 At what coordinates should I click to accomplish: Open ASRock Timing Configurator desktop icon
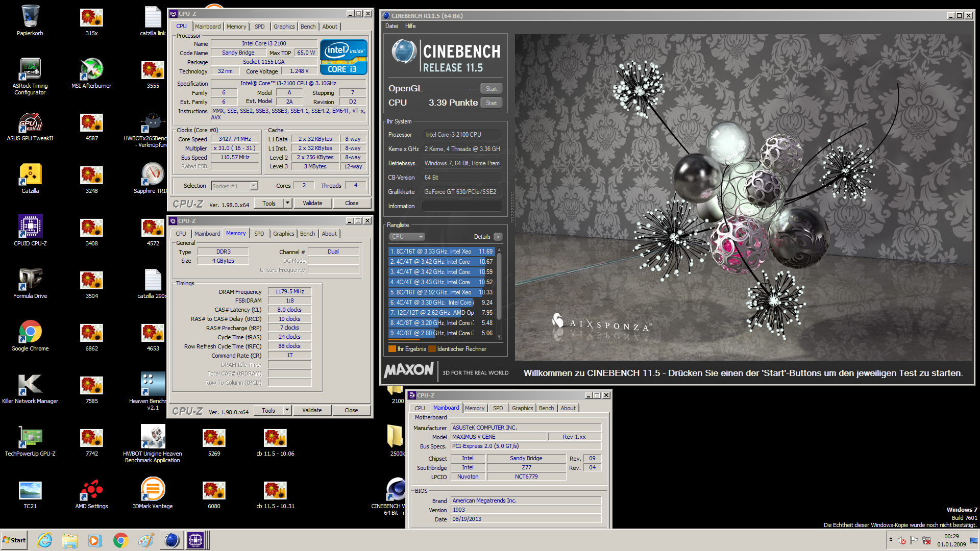(30, 77)
